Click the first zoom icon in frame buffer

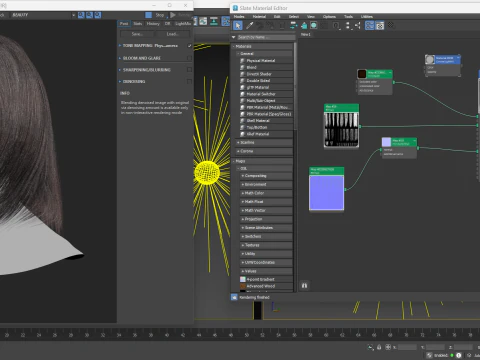click(x=81, y=15)
